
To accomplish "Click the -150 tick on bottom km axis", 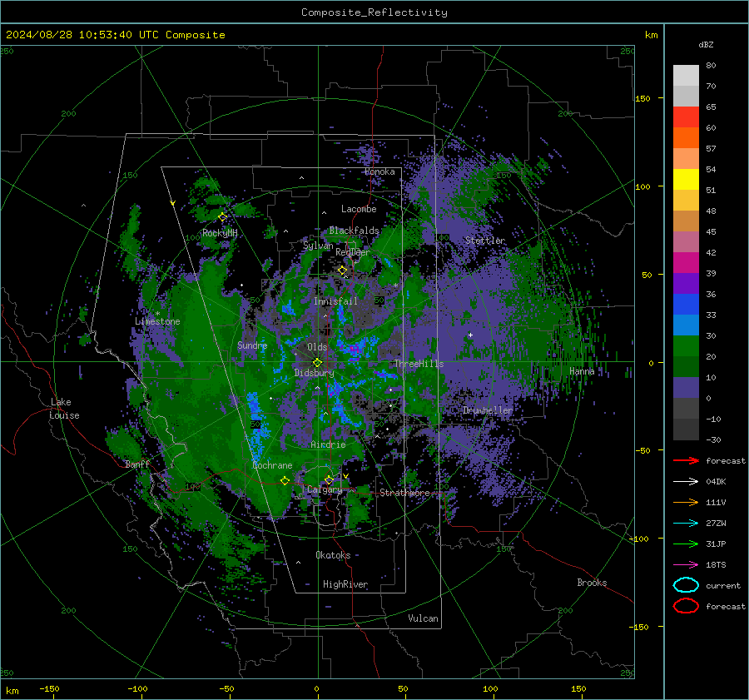I will (x=49, y=688).
